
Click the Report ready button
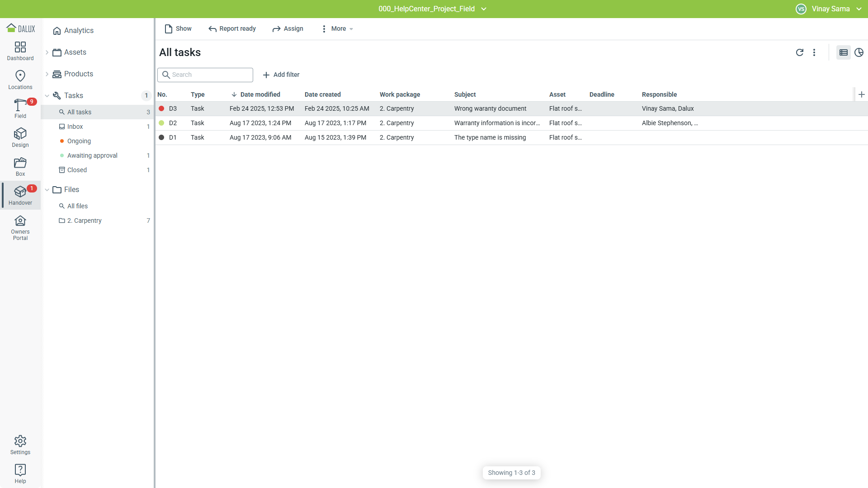point(232,28)
